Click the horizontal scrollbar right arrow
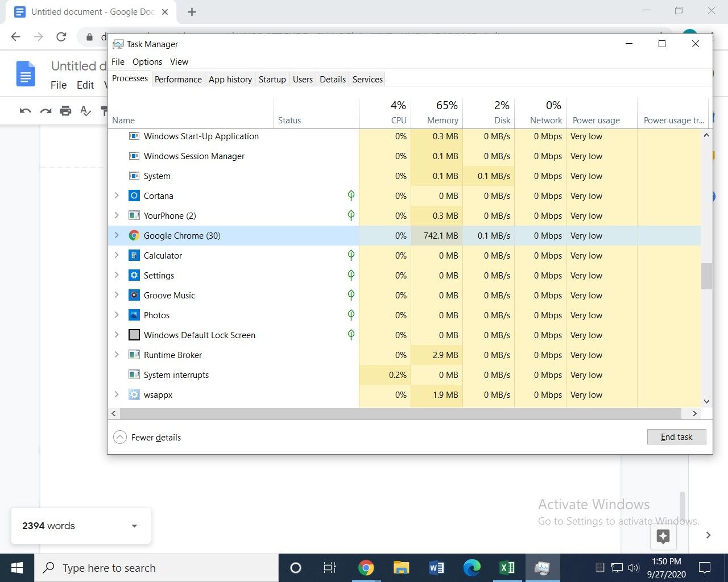728x582 pixels. coord(694,413)
